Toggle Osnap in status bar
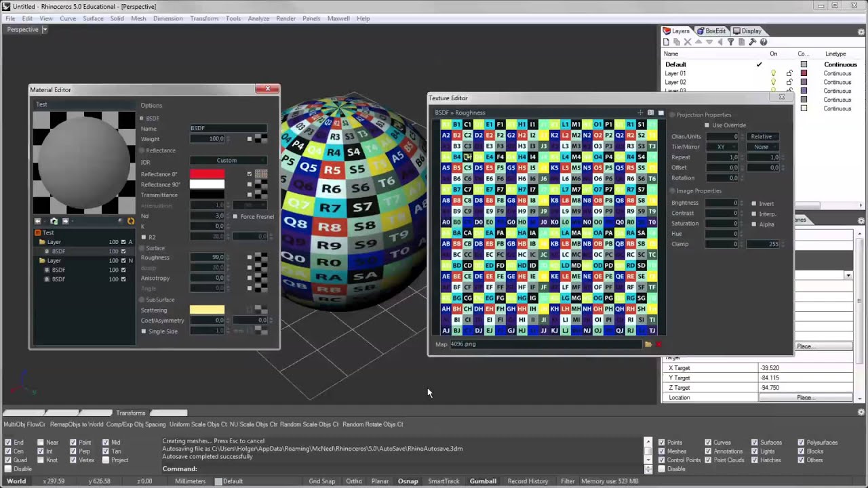Screen dimensions: 868x488 (408, 481)
